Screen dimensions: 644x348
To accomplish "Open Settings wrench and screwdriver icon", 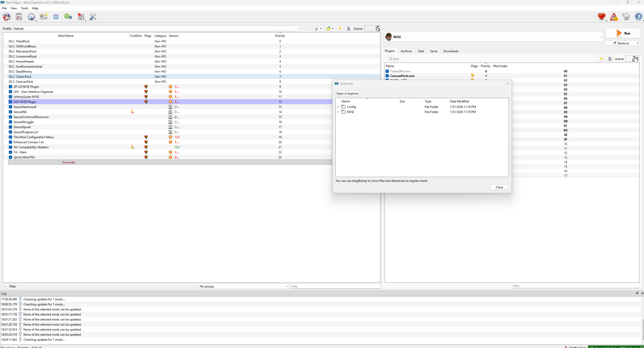I will tap(93, 16).
